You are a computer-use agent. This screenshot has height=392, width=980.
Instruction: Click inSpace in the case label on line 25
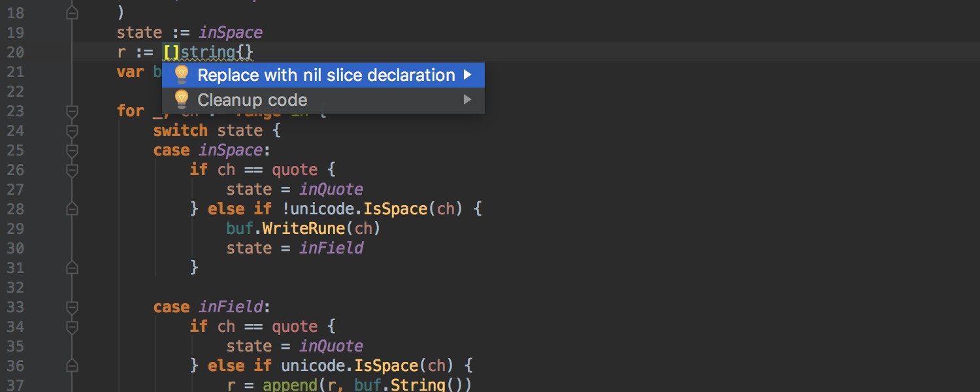point(231,150)
